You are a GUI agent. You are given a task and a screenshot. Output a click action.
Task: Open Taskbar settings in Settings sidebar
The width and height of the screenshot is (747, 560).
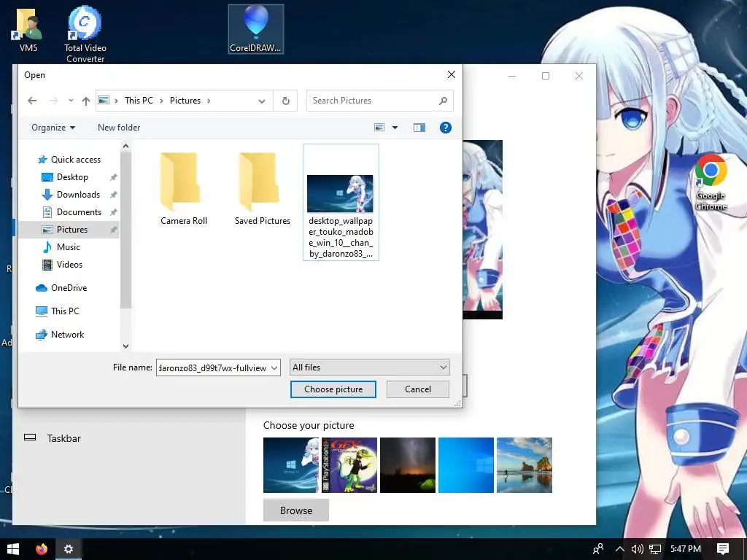(x=64, y=438)
